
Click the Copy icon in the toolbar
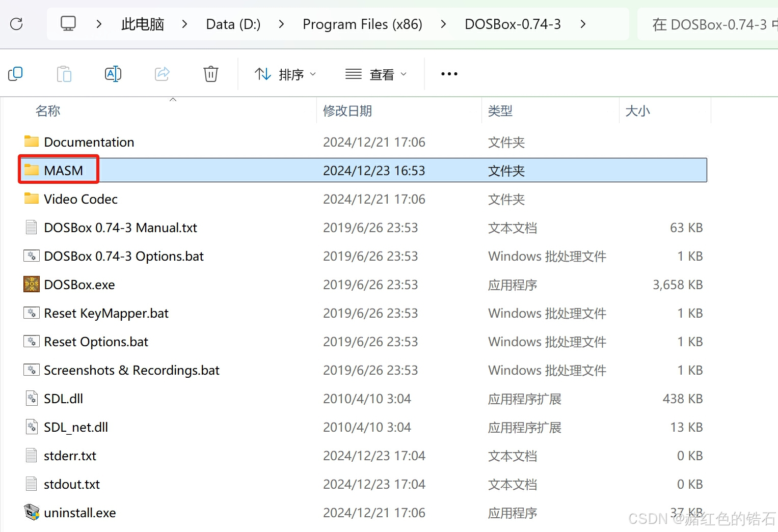(x=15, y=73)
